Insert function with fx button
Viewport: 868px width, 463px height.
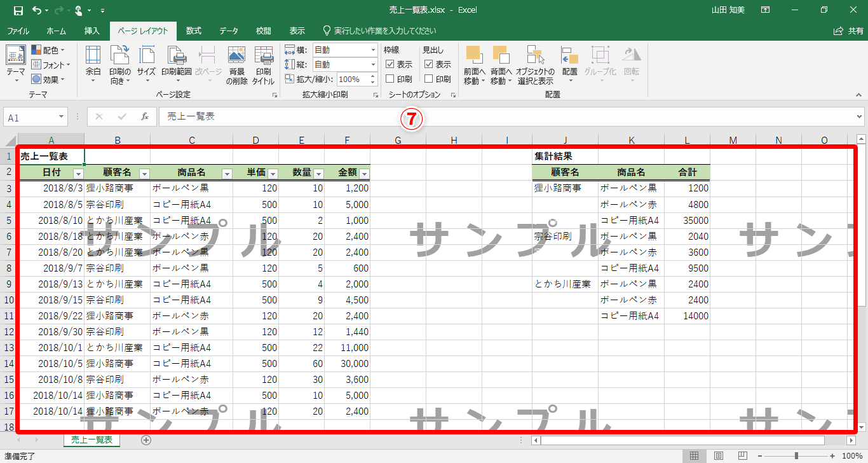pos(145,117)
